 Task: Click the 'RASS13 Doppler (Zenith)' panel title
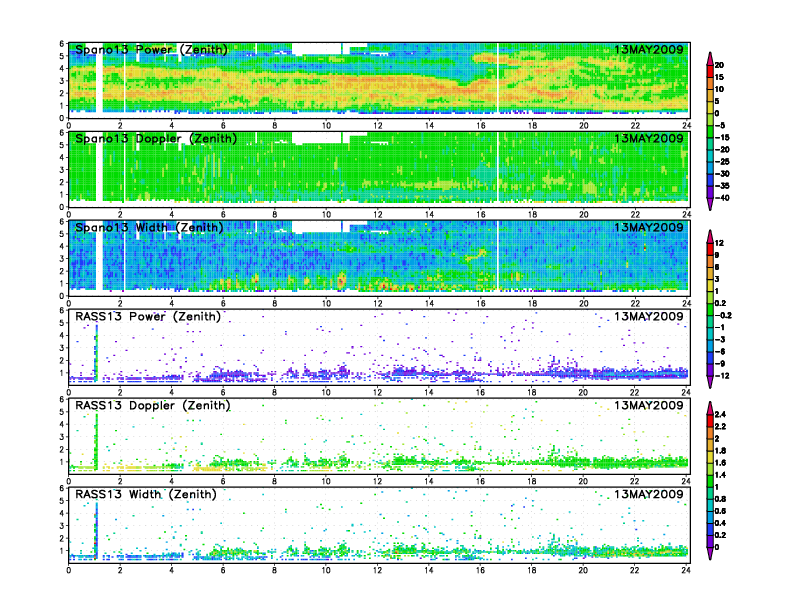[x=153, y=405]
